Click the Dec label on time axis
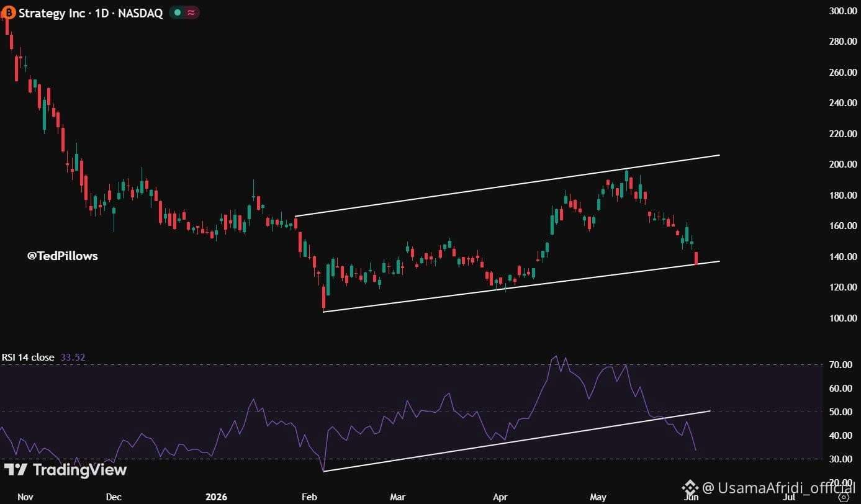This screenshot has width=861, height=504. [x=114, y=497]
